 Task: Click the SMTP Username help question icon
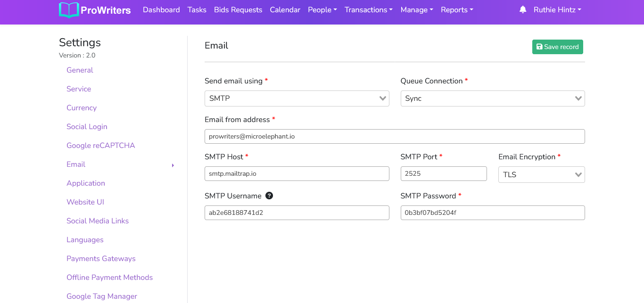point(269,196)
